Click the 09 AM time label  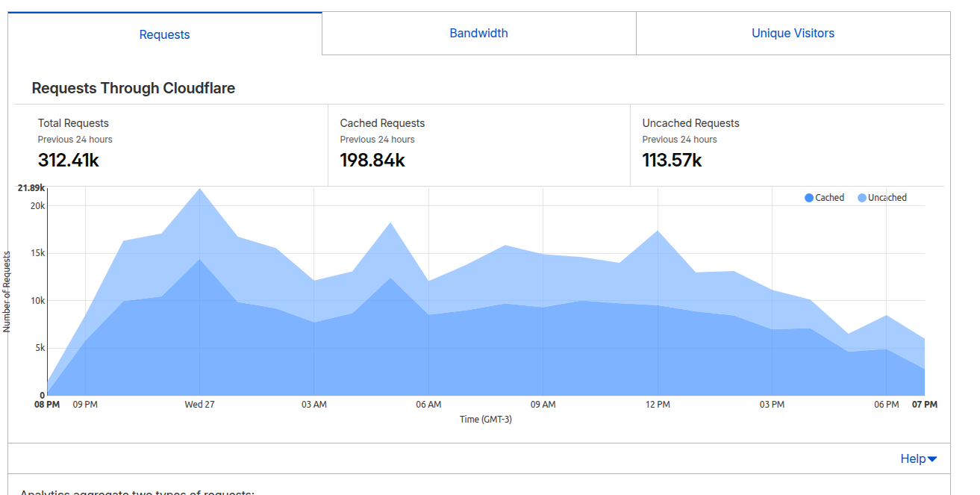pyautogui.click(x=543, y=405)
